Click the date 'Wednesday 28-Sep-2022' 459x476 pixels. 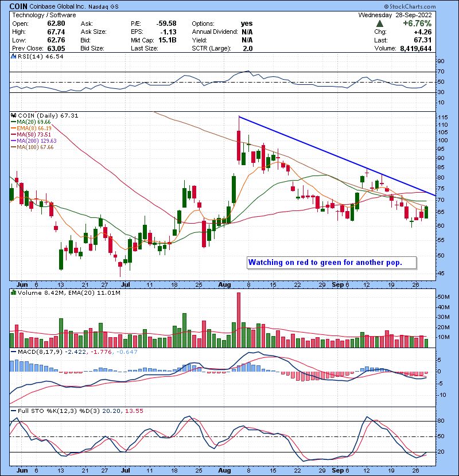coord(395,15)
